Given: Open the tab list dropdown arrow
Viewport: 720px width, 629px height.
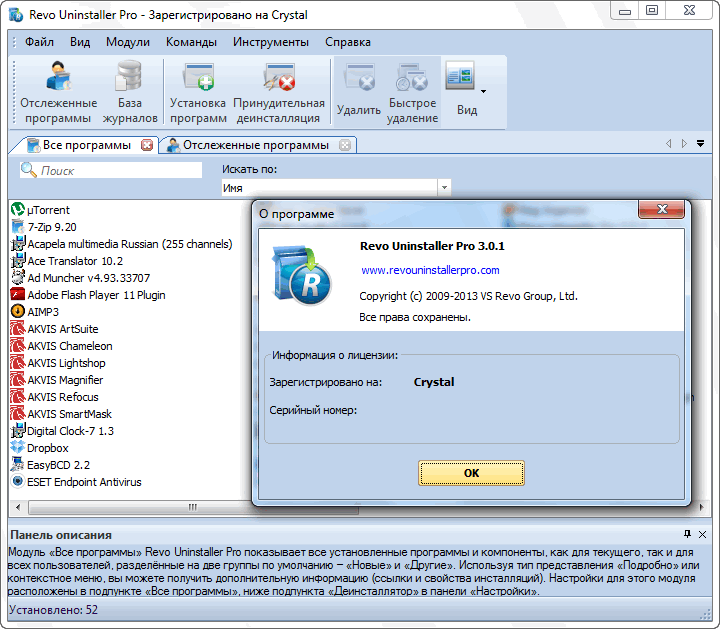Looking at the screenshot, I should [x=700, y=144].
